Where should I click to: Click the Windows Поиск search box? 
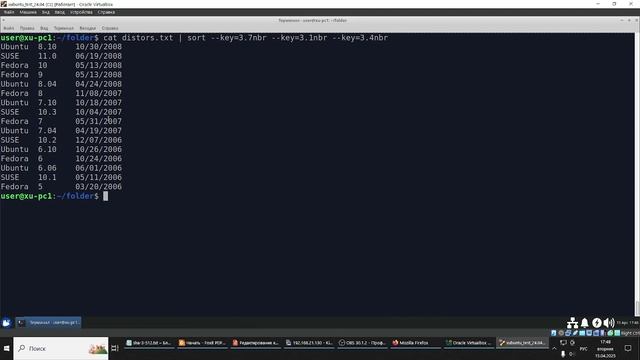click(x=61, y=348)
